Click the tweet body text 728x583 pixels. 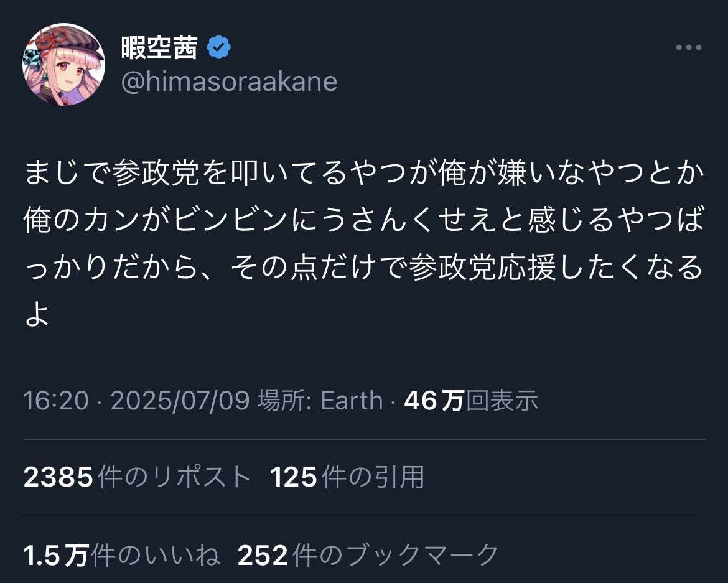[364, 244]
